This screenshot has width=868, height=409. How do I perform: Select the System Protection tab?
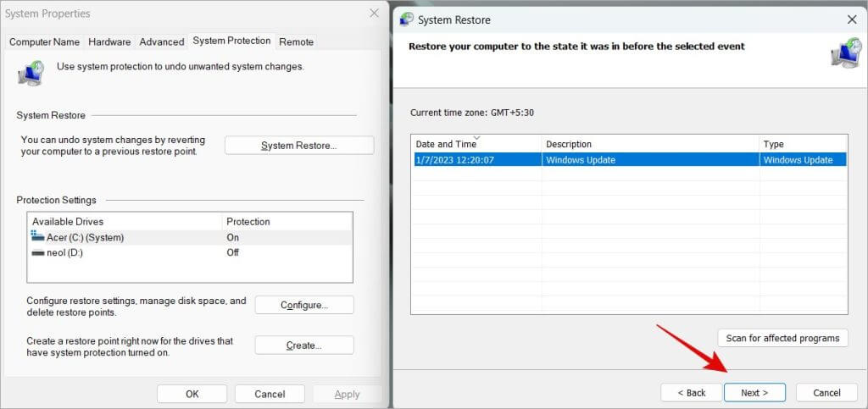tap(231, 41)
